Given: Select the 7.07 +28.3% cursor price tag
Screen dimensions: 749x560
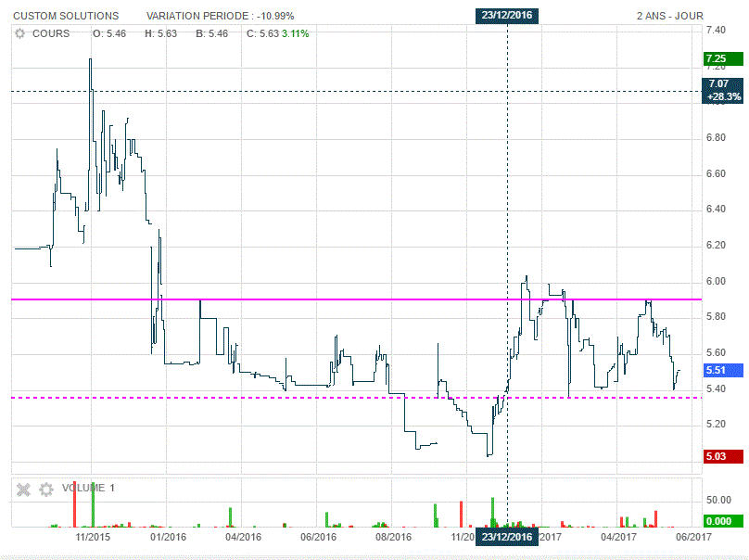Looking at the screenshot, I should 723,90.
